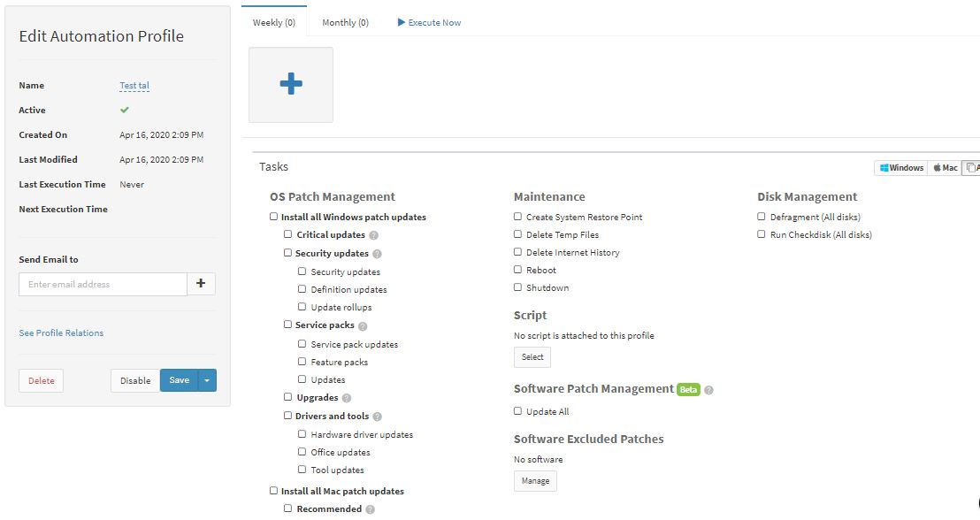Open the Save button dropdown arrow
Image resolution: width=980 pixels, height=520 pixels.
pyautogui.click(x=207, y=380)
